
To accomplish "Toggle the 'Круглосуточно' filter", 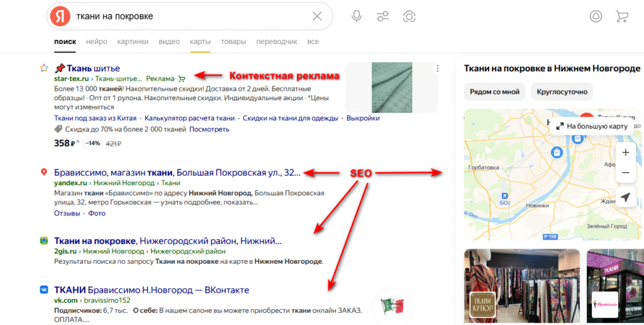I will coord(562,91).
